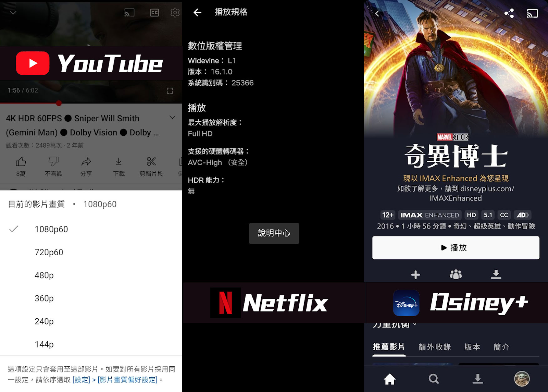548x392 pixels.
Task: Go back from Netflix playback specification
Action: tap(197, 13)
